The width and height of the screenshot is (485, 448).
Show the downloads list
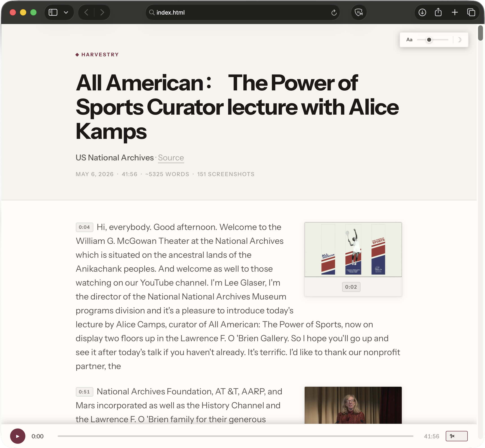click(x=422, y=12)
